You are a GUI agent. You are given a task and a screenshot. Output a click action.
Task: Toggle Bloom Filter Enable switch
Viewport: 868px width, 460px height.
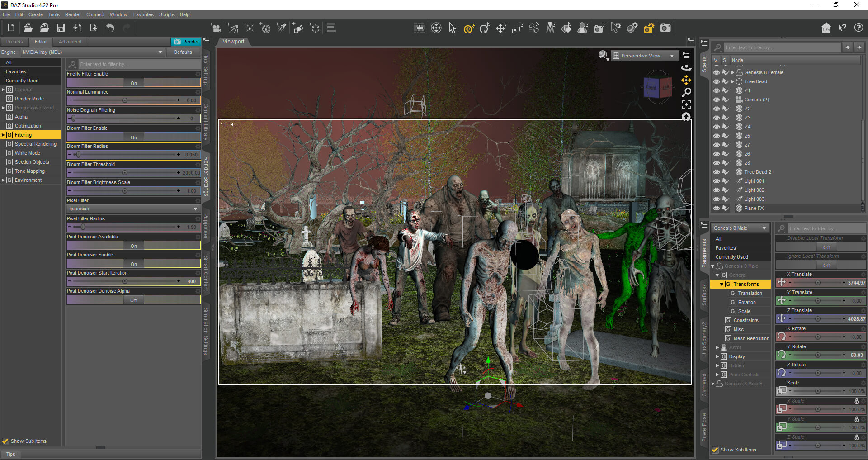134,137
